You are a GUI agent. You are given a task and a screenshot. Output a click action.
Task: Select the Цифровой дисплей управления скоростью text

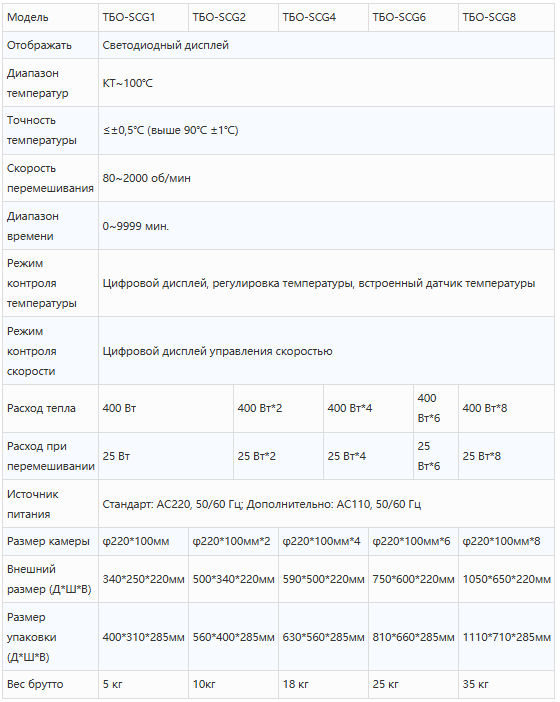coord(218,351)
